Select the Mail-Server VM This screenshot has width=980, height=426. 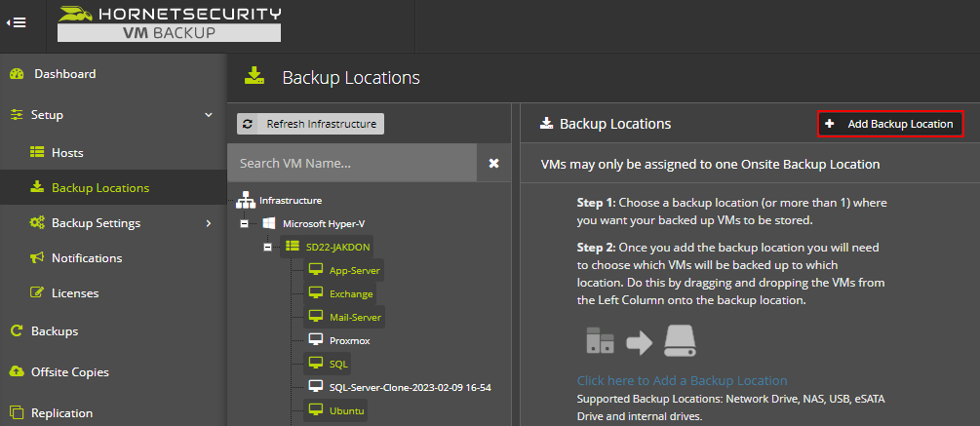pyautogui.click(x=356, y=318)
